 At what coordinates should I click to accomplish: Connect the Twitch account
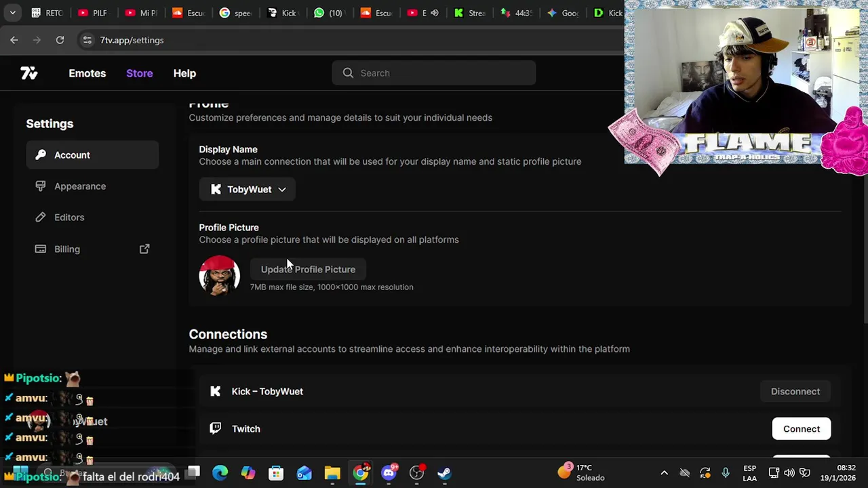802,429
